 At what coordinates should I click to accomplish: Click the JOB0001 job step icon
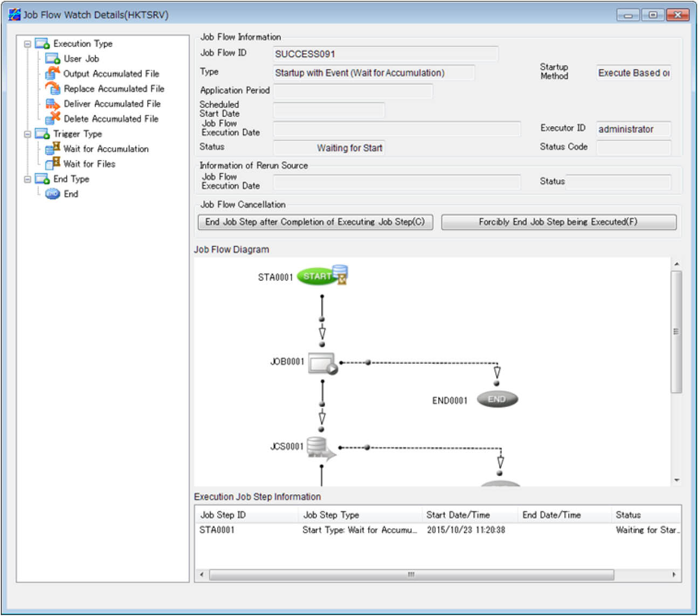(x=322, y=363)
